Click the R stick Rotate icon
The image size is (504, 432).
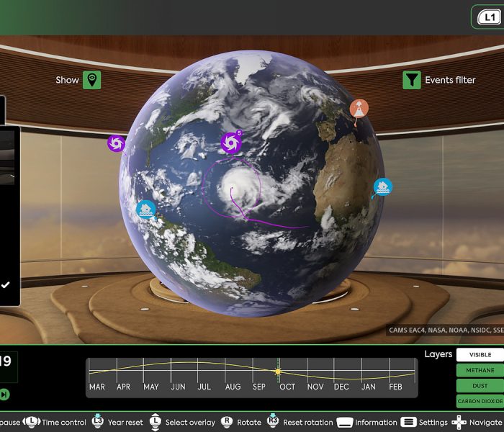click(x=227, y=422)
